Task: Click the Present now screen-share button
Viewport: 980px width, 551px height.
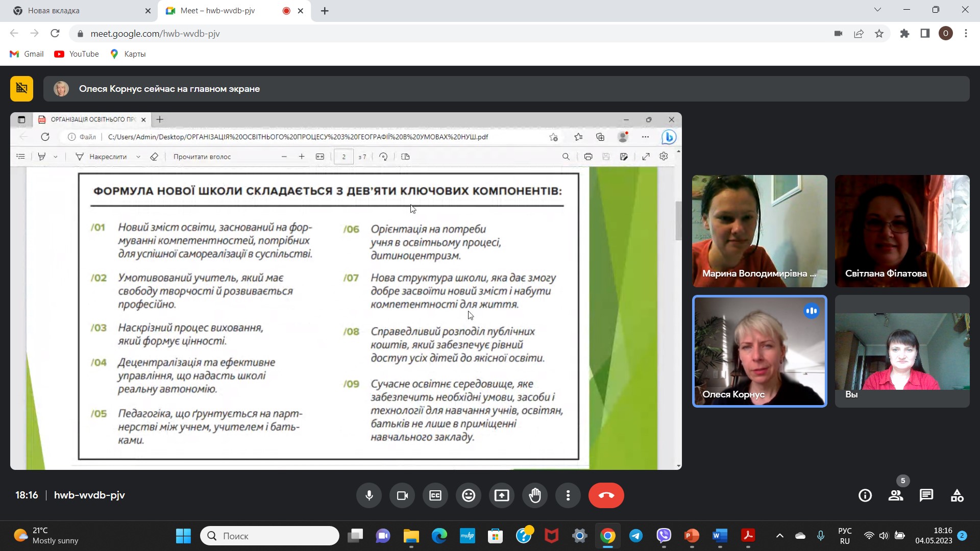Action: (x=502, y=495)
